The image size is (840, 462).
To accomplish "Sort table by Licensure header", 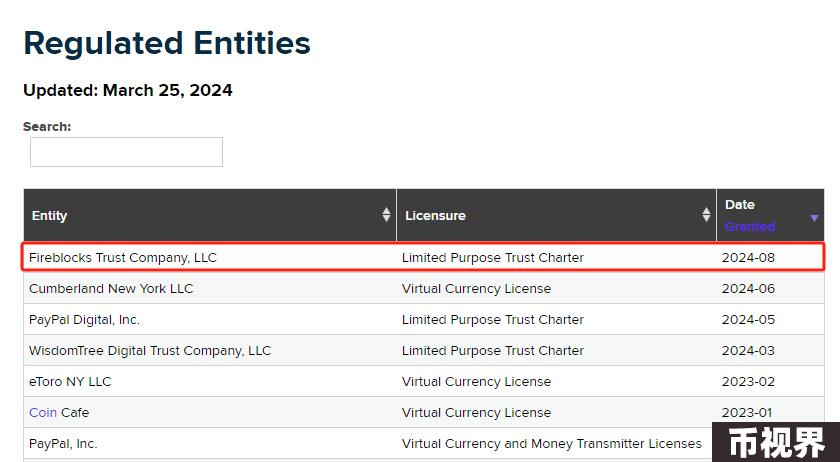I will (x=435, y=216).
